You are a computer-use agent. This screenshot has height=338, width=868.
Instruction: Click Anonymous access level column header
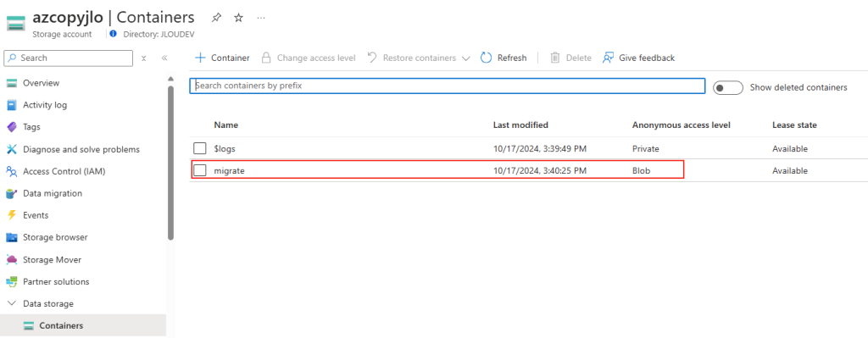pyautogui.click(x=682, y=125)
